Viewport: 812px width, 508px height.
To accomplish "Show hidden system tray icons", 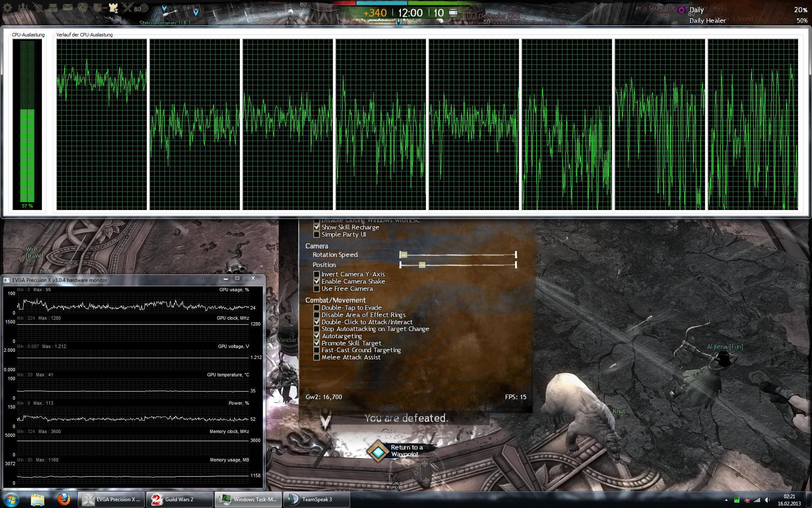I will [x=726, y=500].
